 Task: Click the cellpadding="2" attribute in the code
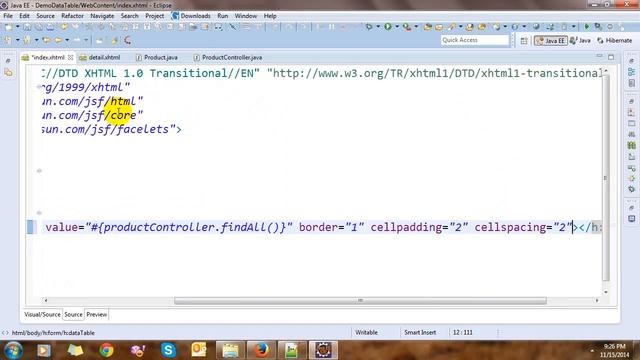(420, 227)
